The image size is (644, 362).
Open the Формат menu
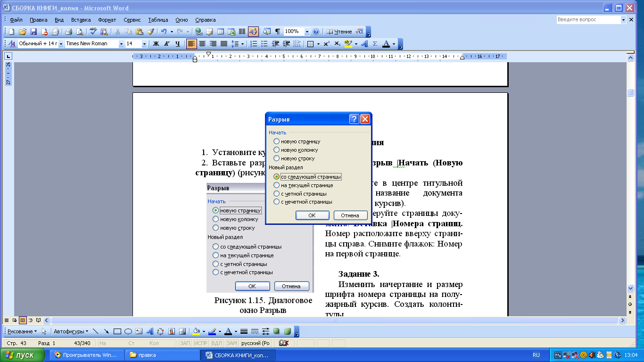tap(107, 20)
